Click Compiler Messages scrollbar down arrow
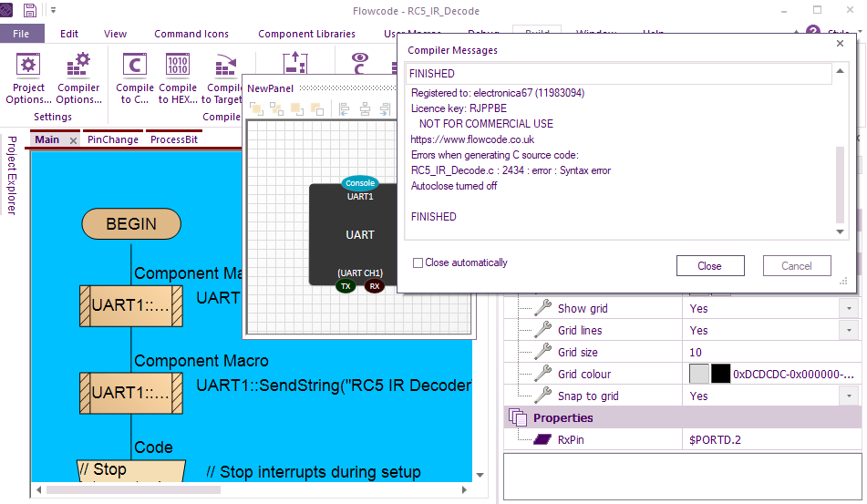Image resolution: width=867 pixels, height=504 pixels. point(840,232)
